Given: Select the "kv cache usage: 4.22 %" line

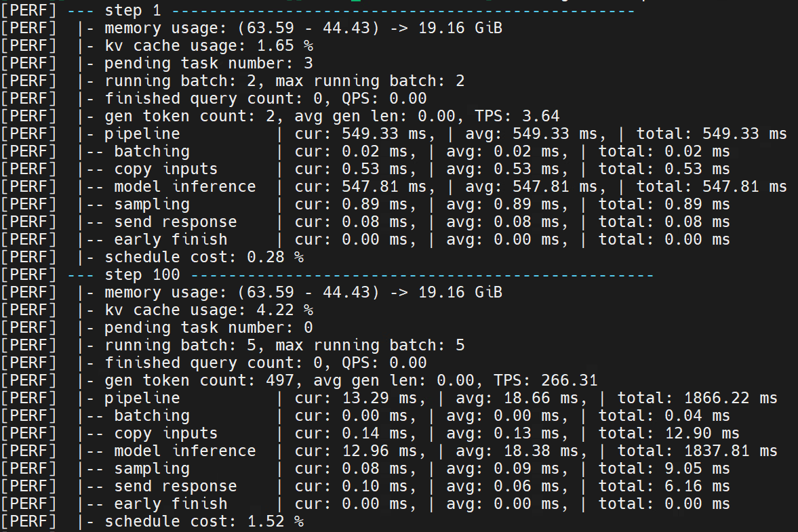Looking at the screenshot, I should pyautogui.click(x=208, y=310).
